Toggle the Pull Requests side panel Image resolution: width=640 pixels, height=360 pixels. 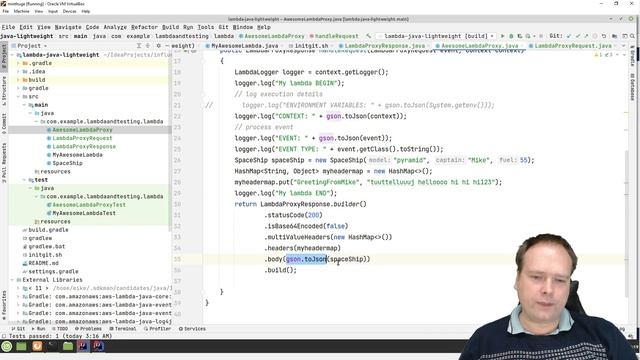tap(4, 162)
